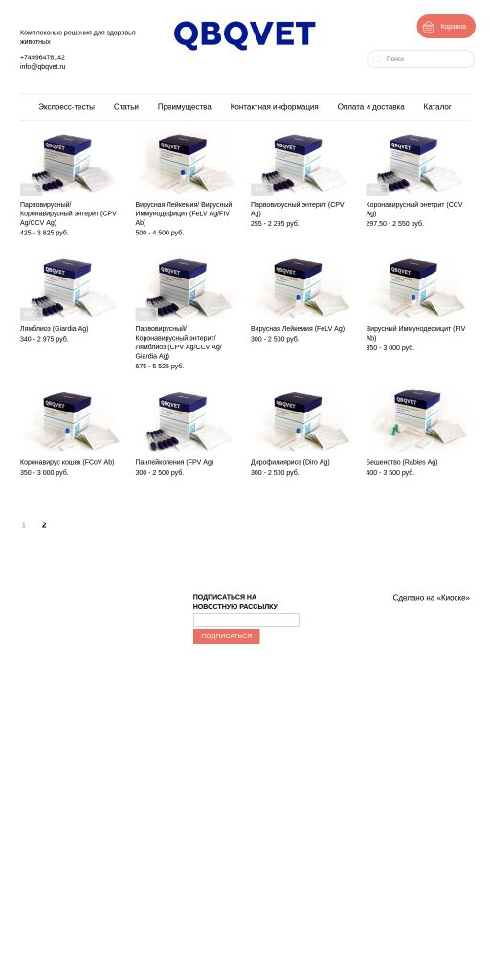The height and width of the screenshot is (980, 490).
Task: Go to Статьи menu section
Action: [x=126, y=107]
